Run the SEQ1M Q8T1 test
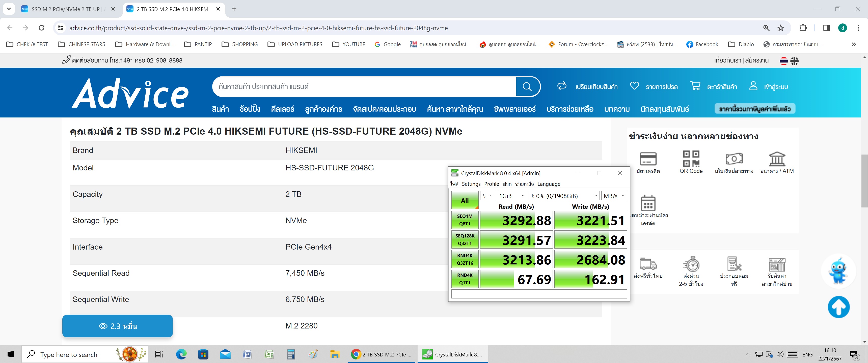This screenshot has width=868, height=363. 465,220
